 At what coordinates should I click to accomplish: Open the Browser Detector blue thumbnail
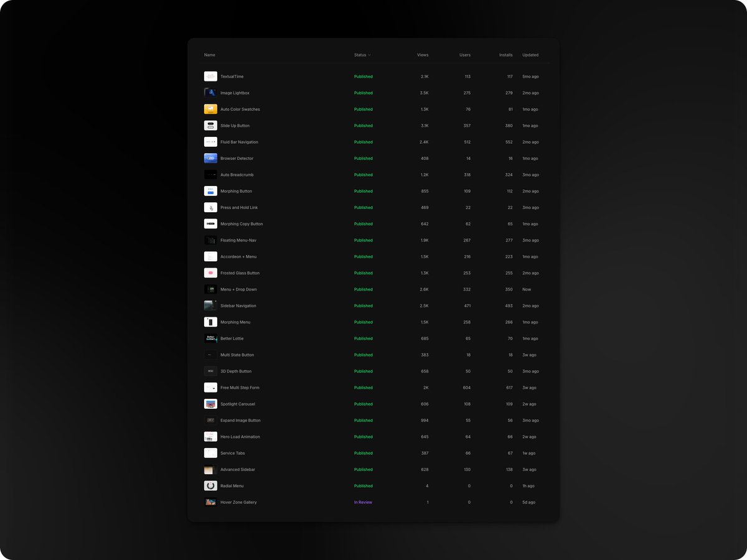[210, 158]
